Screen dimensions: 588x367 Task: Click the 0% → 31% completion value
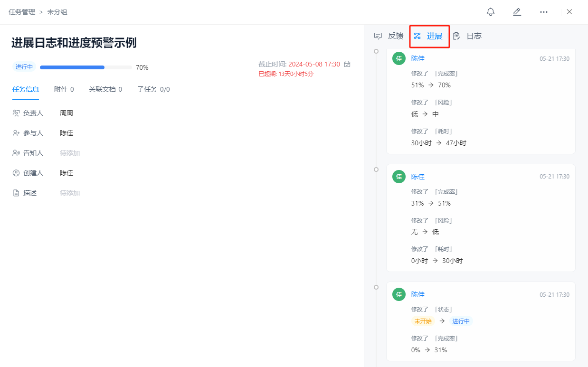tap(429, 350)
